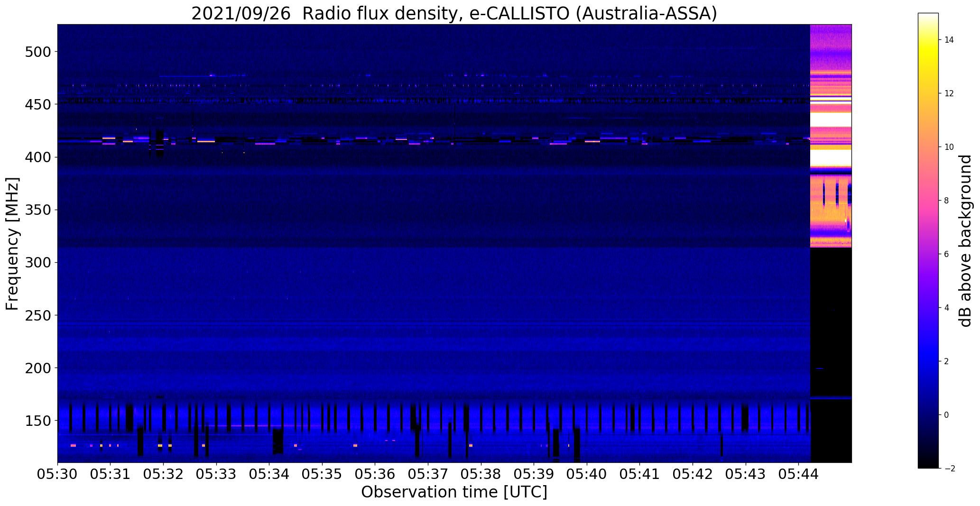Image resolution: width=980 pixels, height=506 pixels.
Task: Click the 05:38 time tick label
Action: coord(481,474)
